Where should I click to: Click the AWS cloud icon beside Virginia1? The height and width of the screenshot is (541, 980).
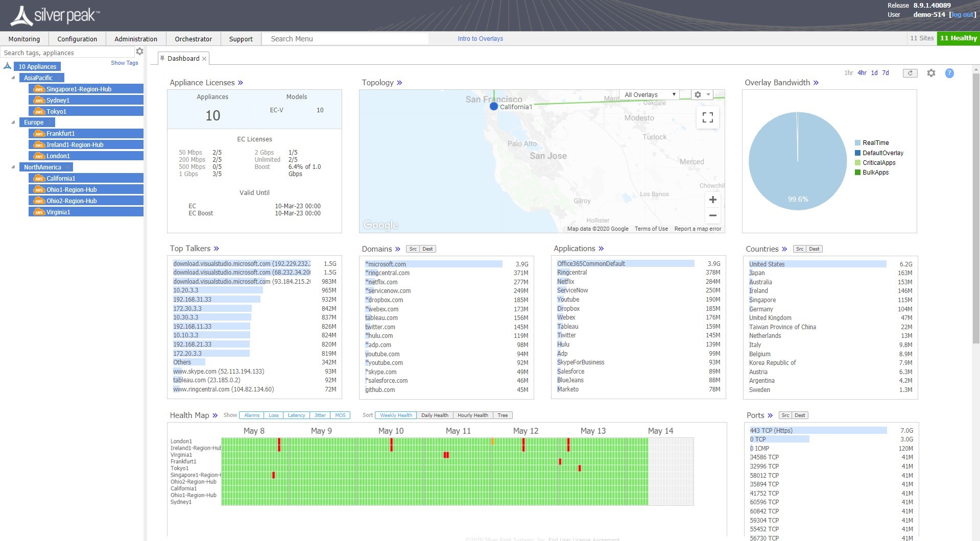click(39, 212)
